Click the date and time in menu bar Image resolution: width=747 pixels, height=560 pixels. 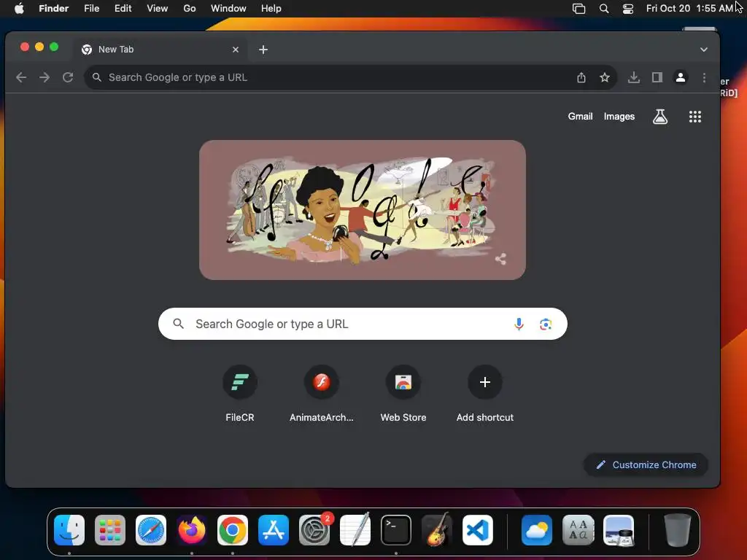pyautogui.click(x=689, y=9)
